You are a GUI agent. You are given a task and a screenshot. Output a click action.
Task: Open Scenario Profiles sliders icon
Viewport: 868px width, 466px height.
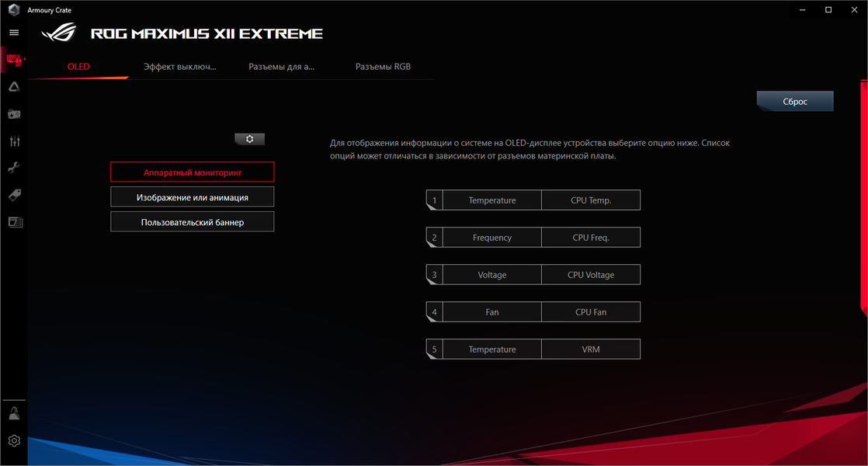[15, 141]
